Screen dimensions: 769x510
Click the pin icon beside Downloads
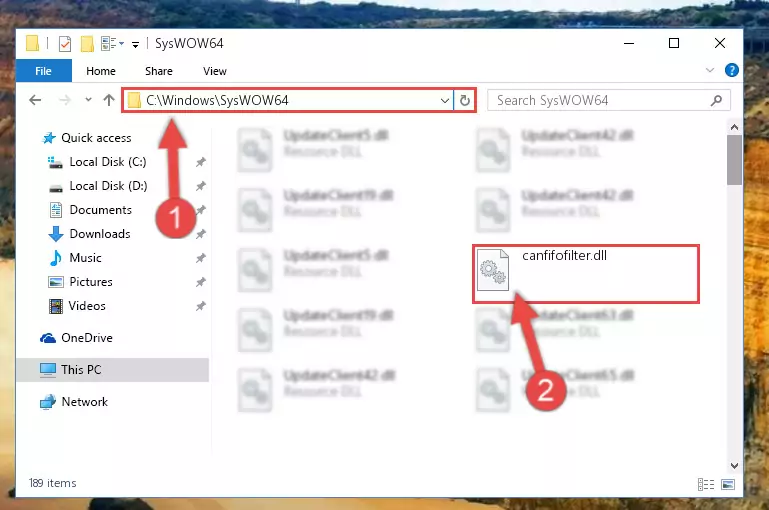point(201,234)
